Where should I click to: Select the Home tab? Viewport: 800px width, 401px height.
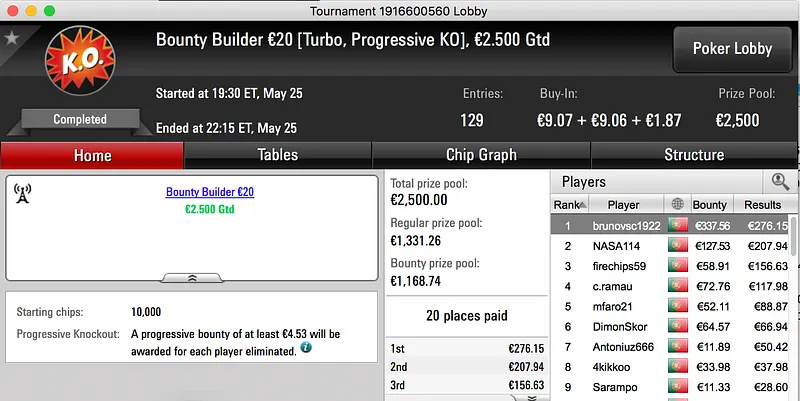(x=92, y=155)
